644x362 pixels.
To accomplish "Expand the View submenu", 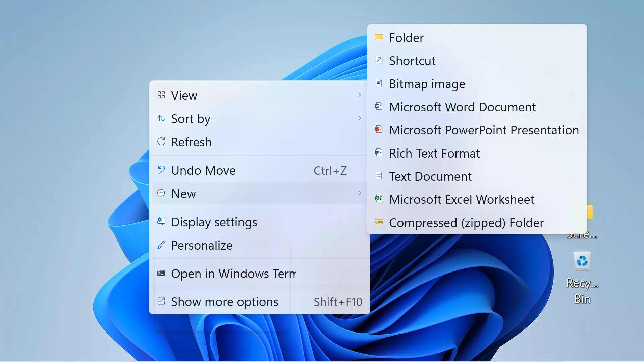I will (258, 95).
